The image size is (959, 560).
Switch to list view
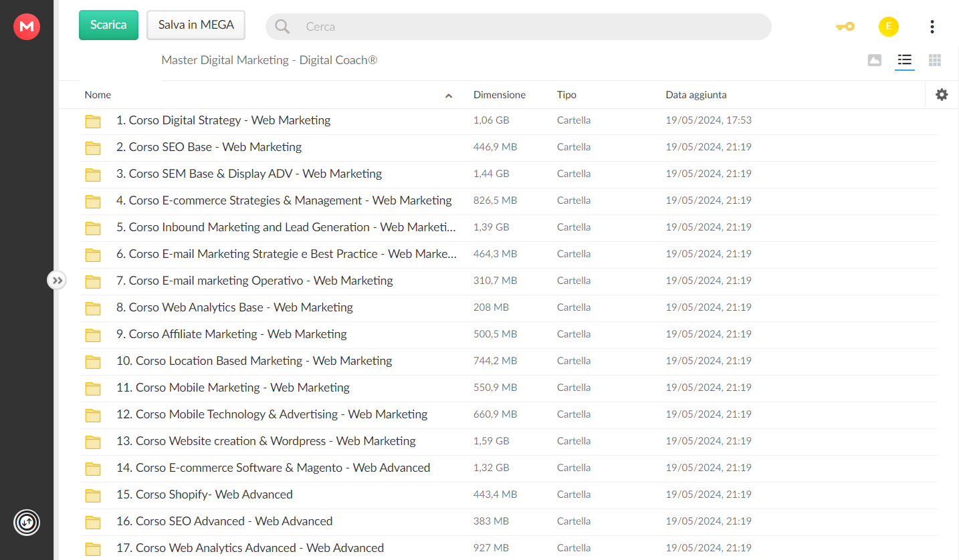point(905,60)
